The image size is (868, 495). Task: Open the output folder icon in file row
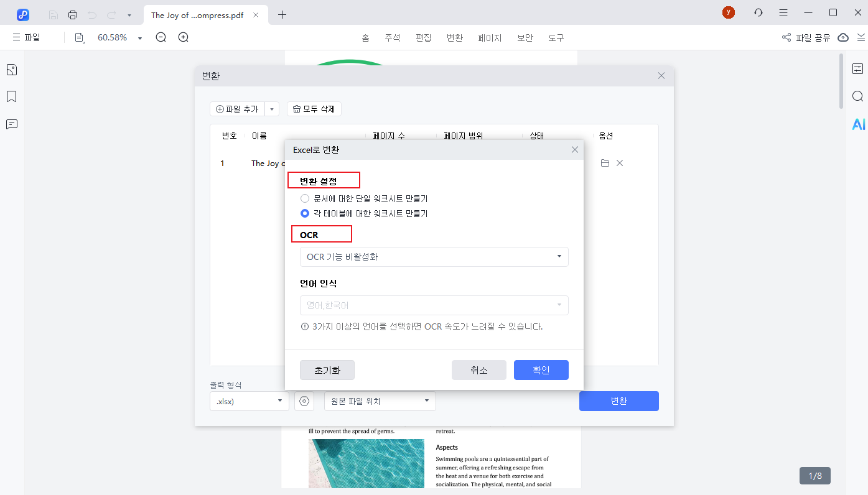(605, 163)
